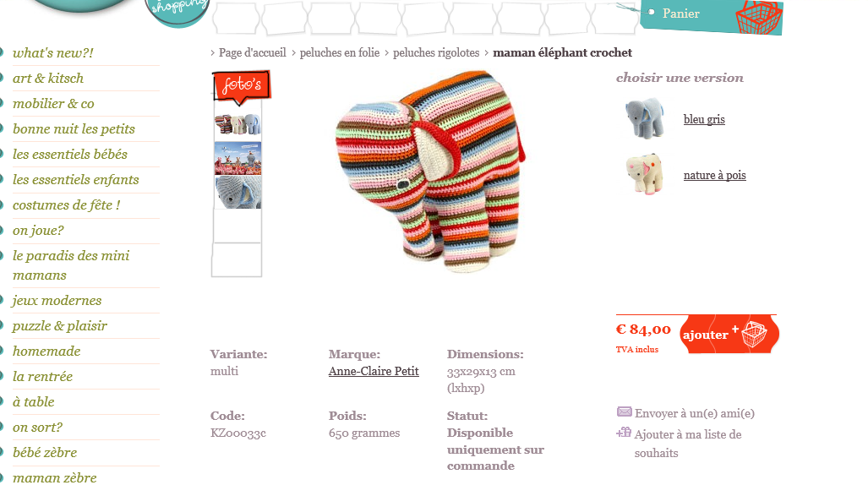Image resolution: width=868 pixels, height=485 pixels.
Task: View the three elephants thumbnail
Action: click(237, 124)
